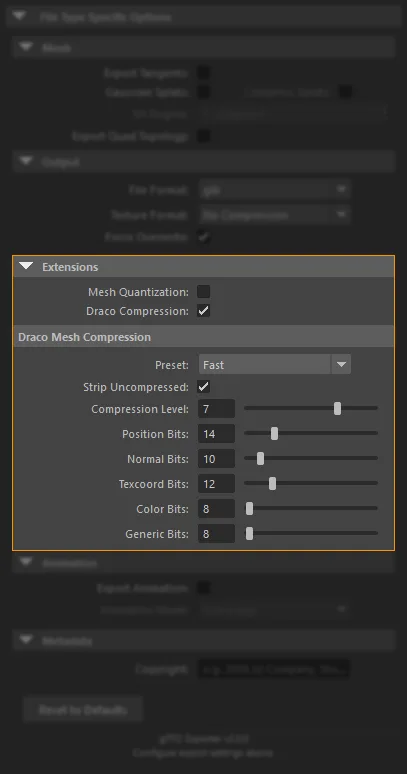Click the Draco Mesh Compression header
Image resolution: width=407 pixels, height=774 pixels.
pyautogui.click(x=203, y=337)
